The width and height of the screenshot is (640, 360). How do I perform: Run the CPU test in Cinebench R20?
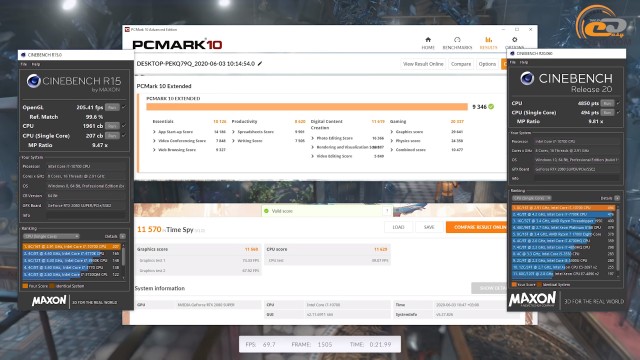click(607, 103)
